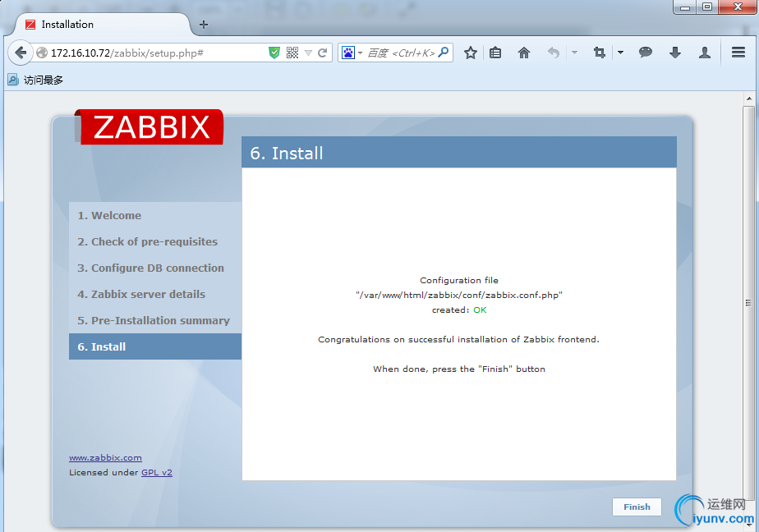
Task: Click the chat speech bubble icon
Action: point(646,53)
